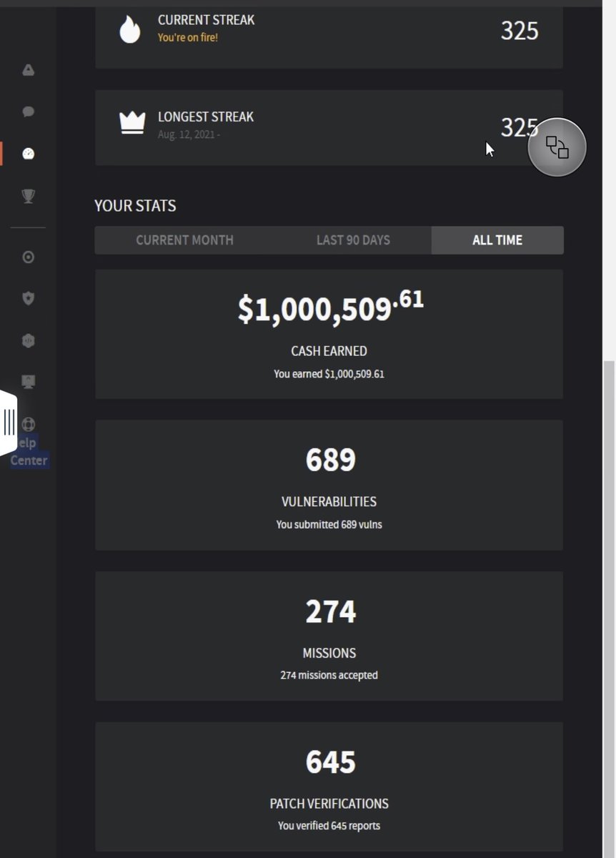Click the crown icon beside Longest Streak
Screen dimensions: 616x858
(x=131, y=123)
